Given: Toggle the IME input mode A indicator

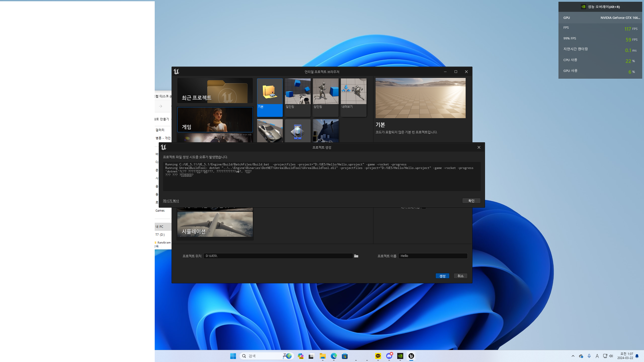Looking at the screenshot, I should tap(597, 356).
